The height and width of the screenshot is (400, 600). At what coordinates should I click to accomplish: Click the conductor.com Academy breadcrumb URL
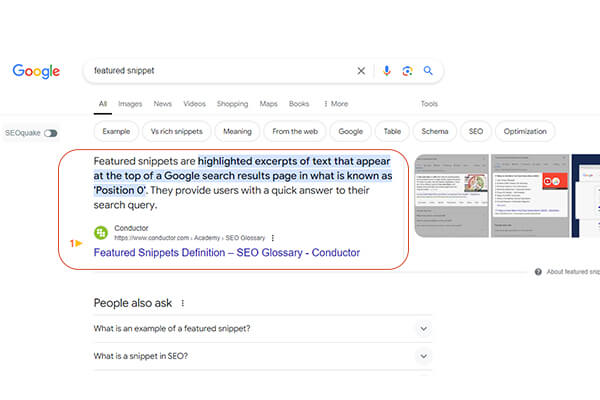[189, 238]
